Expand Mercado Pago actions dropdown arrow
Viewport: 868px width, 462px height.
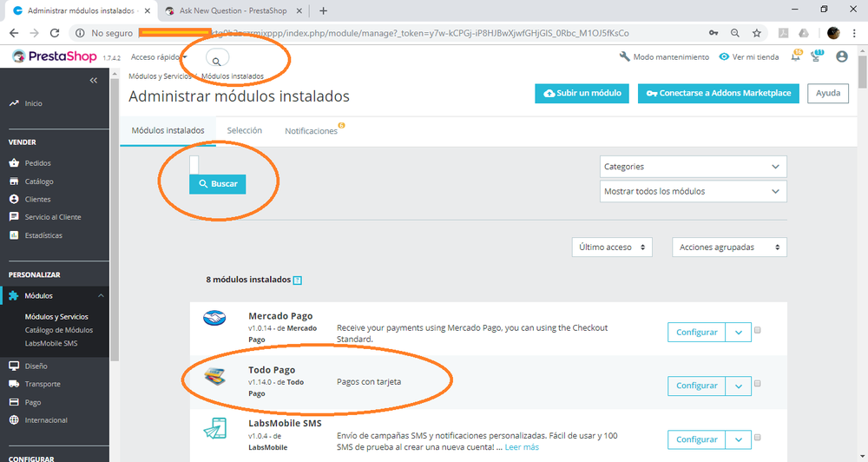pos(739,333)
